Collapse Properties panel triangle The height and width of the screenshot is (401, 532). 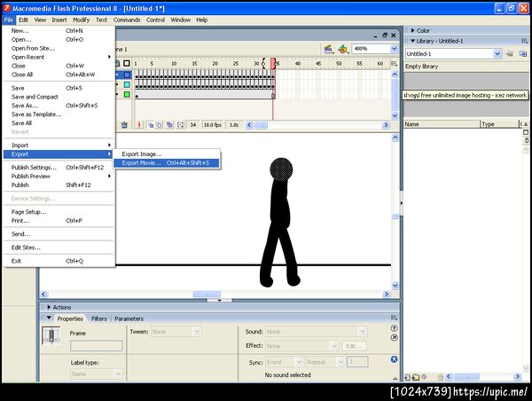click(x=49, y=318)
